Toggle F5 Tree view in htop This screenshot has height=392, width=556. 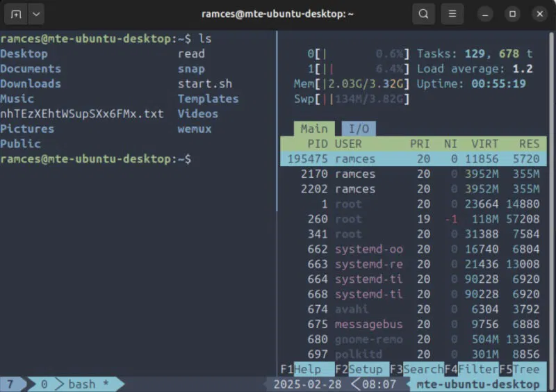pyautogui.click(x=528, y=369)
